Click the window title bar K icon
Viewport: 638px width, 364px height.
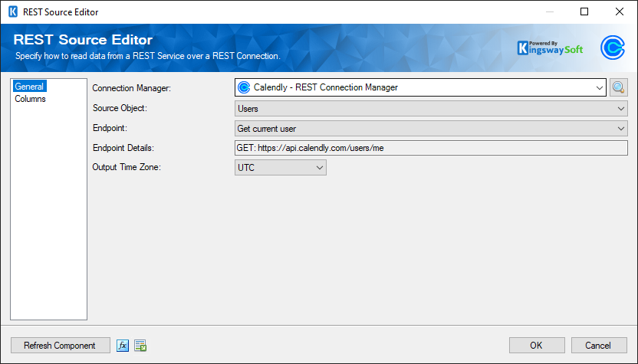(x=13, y=11)
